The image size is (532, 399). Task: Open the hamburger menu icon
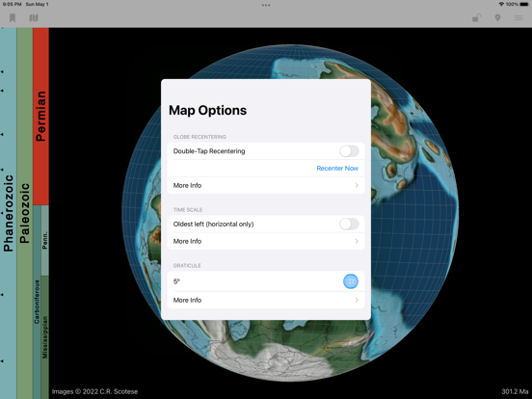[519, 17]
